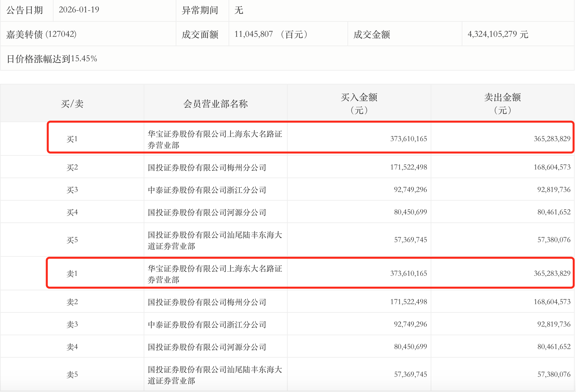Select the 嘉美转债 (127042) bond name

[x=42, y=34]
